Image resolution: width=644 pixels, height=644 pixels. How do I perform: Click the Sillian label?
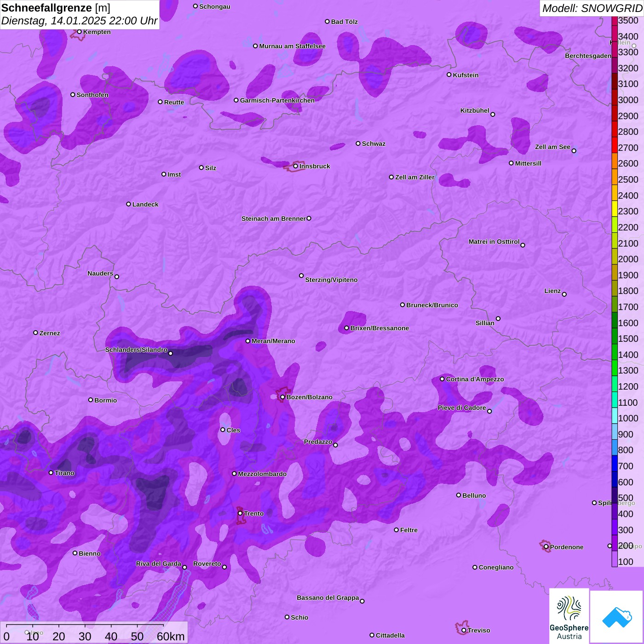(485, 323)
